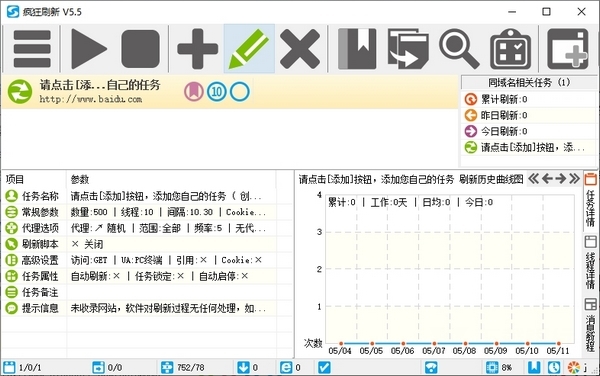Select the 请点击[添加]按钮 entry in the related tasks list

coord(529,147)
